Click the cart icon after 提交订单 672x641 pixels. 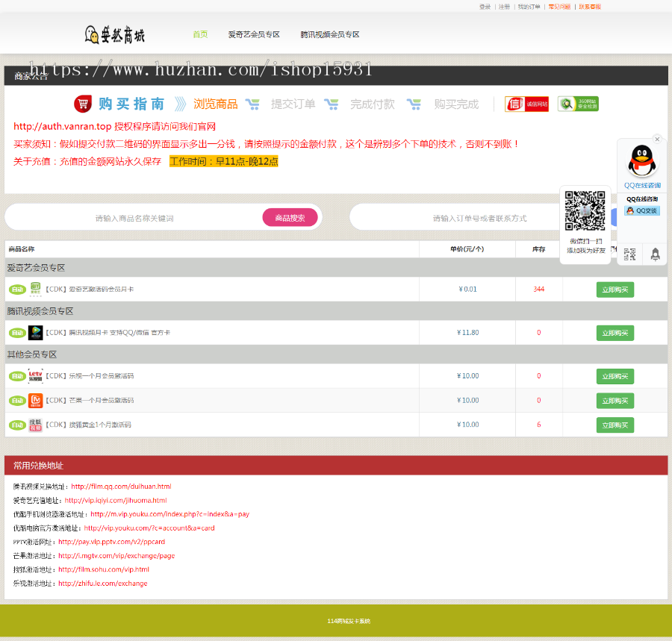tap(332, 104)
